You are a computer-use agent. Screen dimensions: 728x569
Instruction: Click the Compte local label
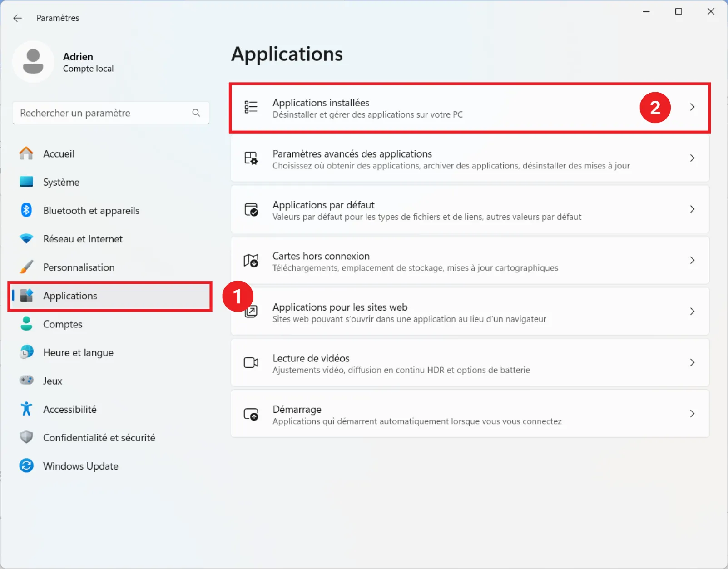[88, 69]
